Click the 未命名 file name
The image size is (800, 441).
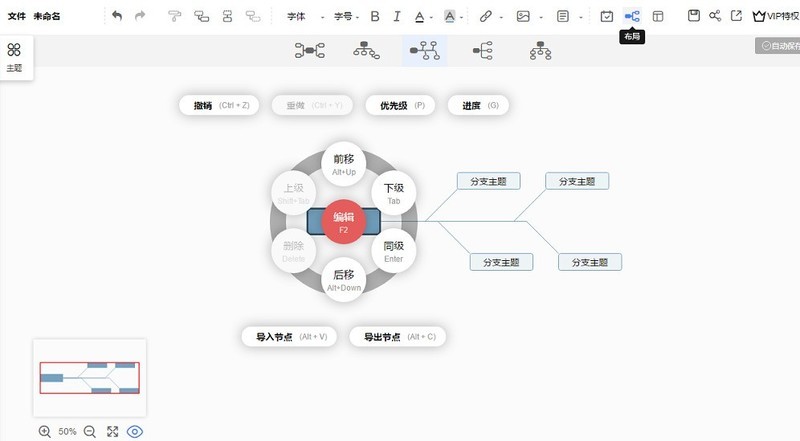point(47,16)
